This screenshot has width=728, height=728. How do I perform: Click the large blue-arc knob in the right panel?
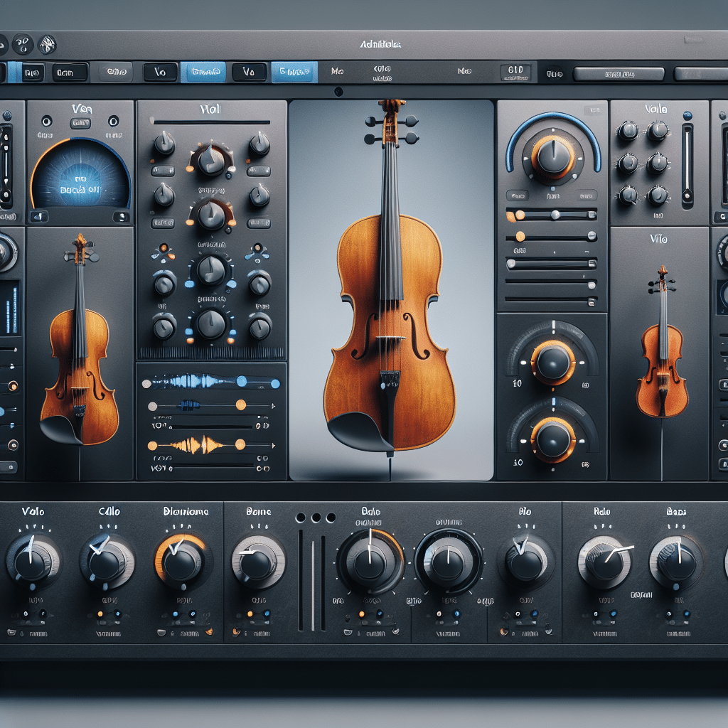(x=552, y=156)
